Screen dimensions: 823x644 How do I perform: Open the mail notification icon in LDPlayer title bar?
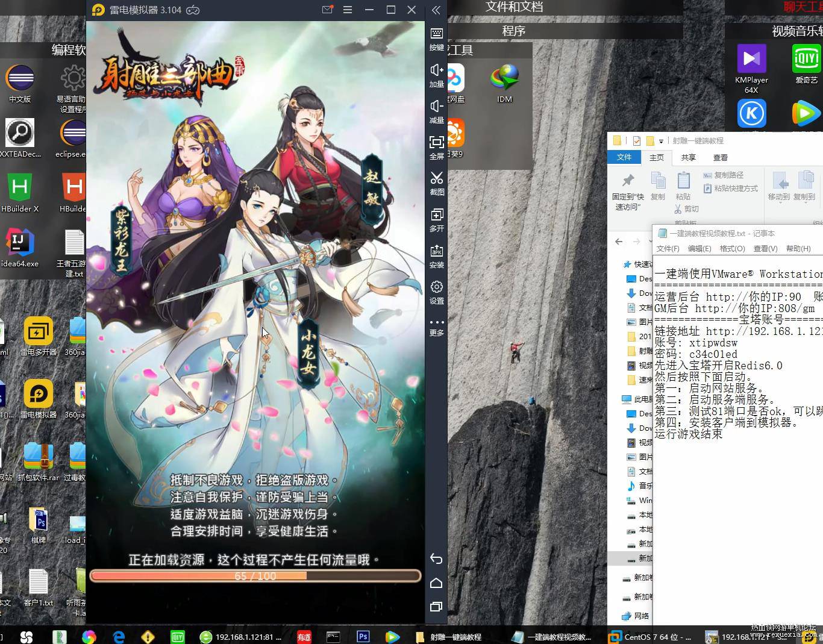(328, 10)
